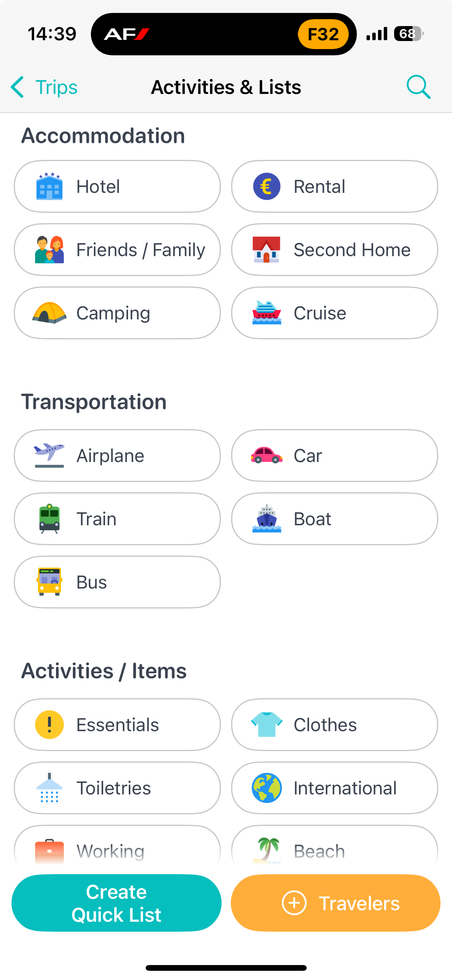Tap the Cruise ship icon
This screenshot has height=980, width=452.
[x=266, y=313]
